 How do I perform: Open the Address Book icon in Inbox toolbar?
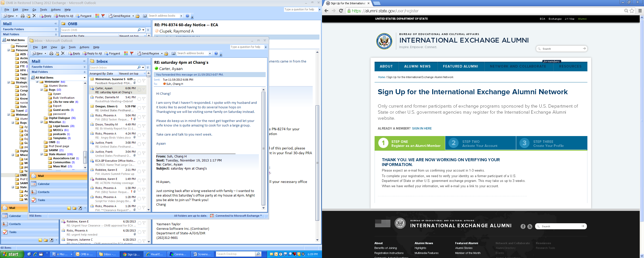coord(173,53)
